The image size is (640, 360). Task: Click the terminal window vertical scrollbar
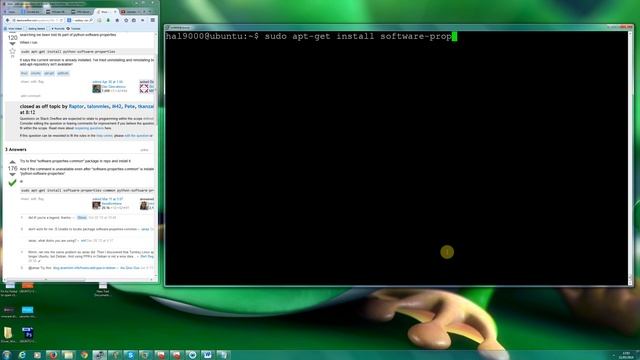(x=630, y=158)
